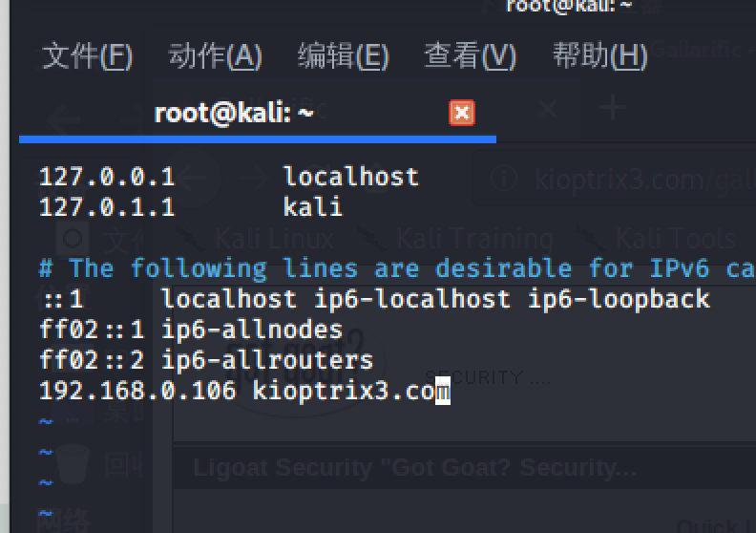
Task: Click the 127.0.0.1 address in terminal
Action: (x=107, y=177)
